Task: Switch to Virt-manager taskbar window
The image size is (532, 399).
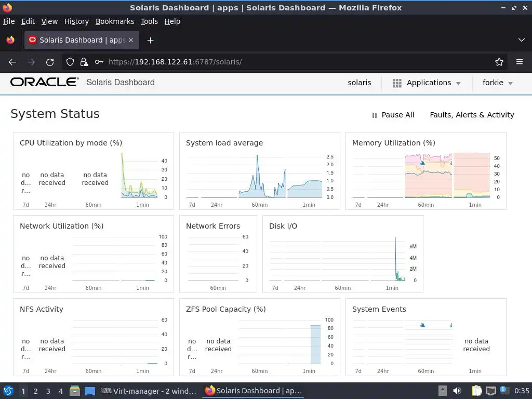Action: pos(149,391)
